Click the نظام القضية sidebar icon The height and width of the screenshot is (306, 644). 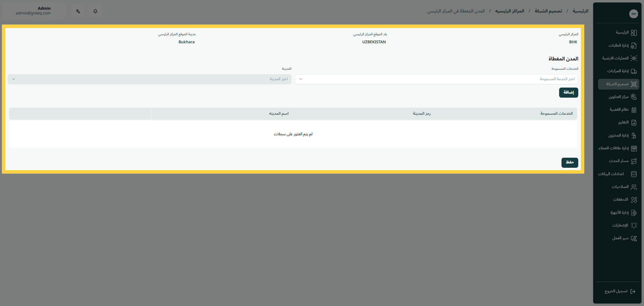(x=634, y=110)
